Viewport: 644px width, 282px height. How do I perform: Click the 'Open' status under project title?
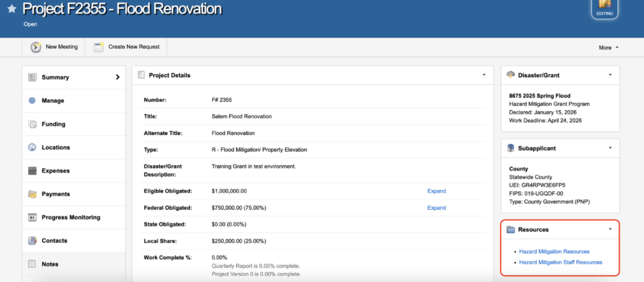tap(30, 24)
